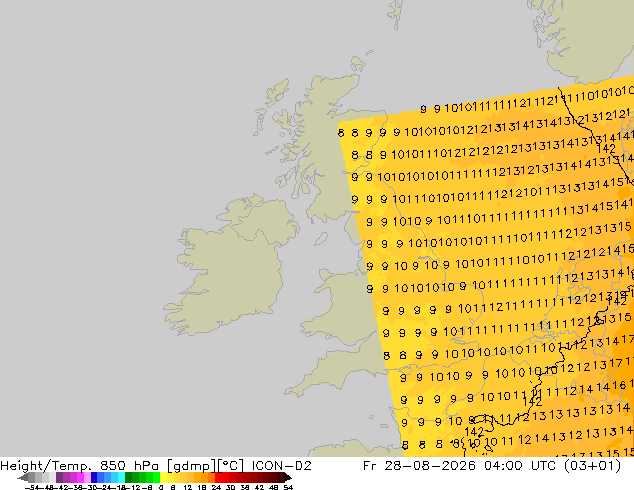Image resolution: width=634 pixels, height=490 pixels.
Task: Click the 04:00 UTC (03+01) time label
Action: tap(552, 466)
